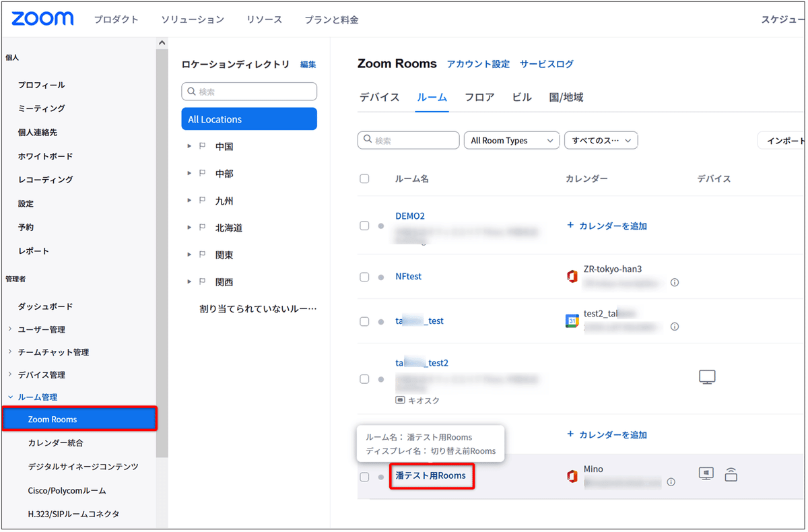
Task: Open アカウント設定 link
Action: (478, 64)
